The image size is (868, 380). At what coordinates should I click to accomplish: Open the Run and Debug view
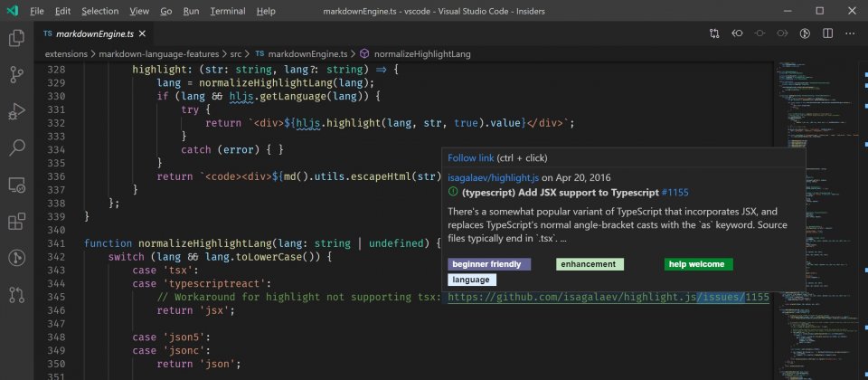click(x=16, y=111)
